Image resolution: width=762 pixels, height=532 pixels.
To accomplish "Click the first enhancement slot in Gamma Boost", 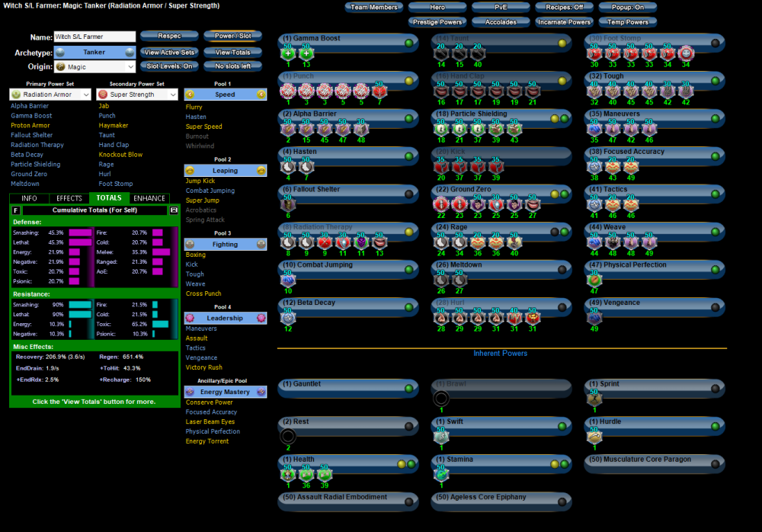I will (x=288, y=53).
